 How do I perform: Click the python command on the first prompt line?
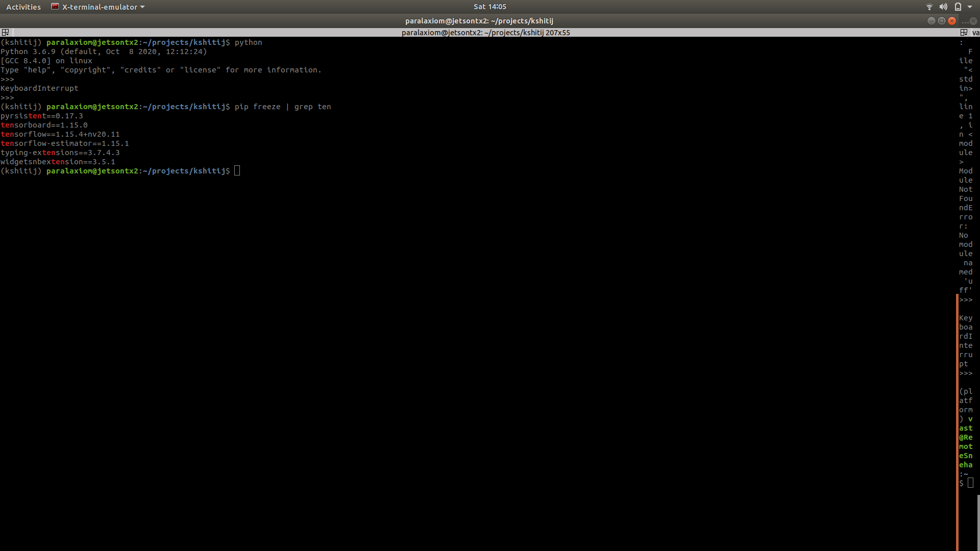tap(248, 42)
